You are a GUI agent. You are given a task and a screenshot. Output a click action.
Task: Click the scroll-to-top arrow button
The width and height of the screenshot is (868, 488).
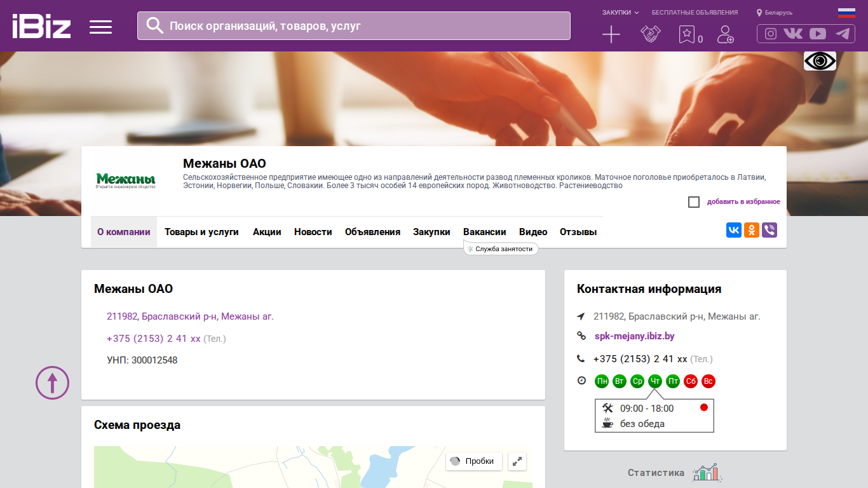52,383
